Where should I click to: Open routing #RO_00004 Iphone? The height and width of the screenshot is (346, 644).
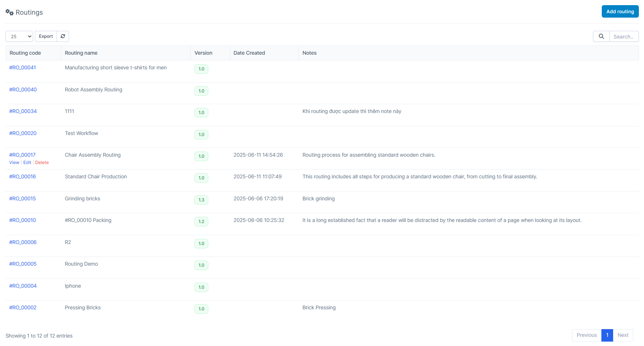tap(23, 286)
